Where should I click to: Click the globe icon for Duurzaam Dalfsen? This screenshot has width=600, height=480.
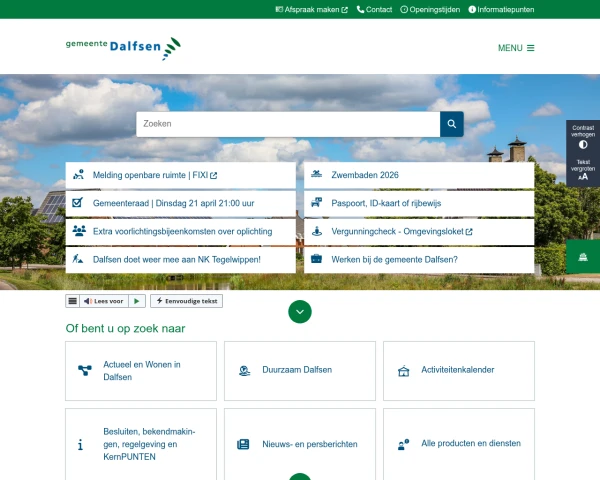click(x=245, y=371)
